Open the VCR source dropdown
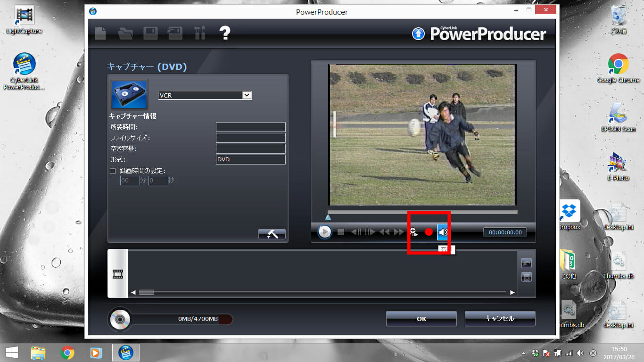The width and height of the screenshot is (644, 362). 247,95
